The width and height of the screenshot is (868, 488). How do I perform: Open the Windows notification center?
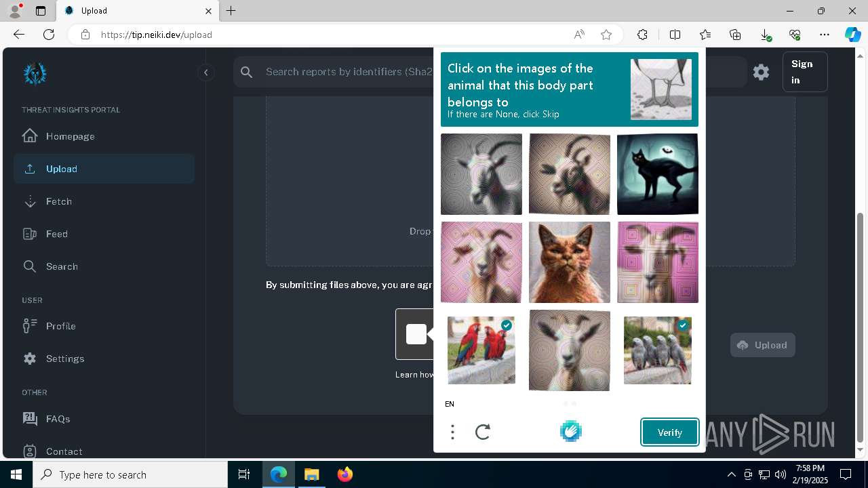point(846,474)
